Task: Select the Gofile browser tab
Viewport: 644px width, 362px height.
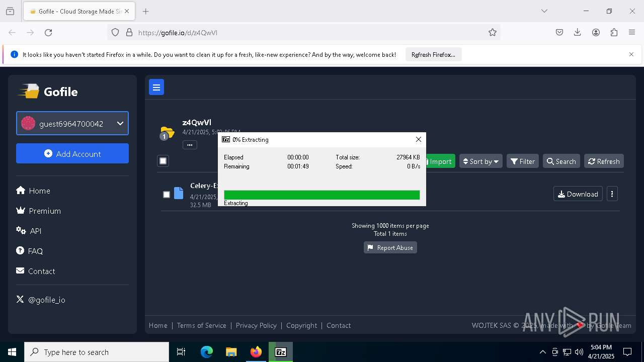Action: coord(79,11)
